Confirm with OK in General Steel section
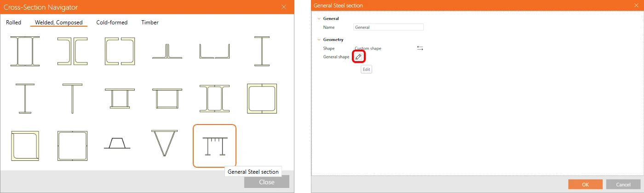Viewport: 644px width, 193px height. pos(585,184)
